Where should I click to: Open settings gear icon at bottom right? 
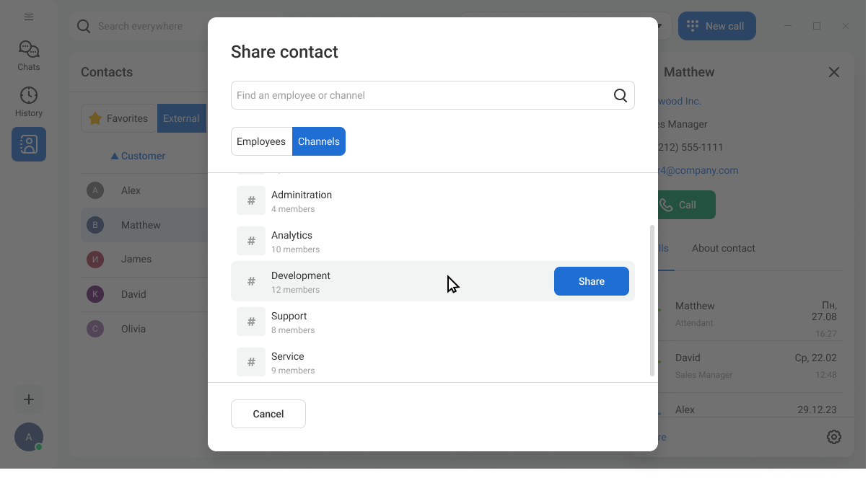tap(834, 437)
